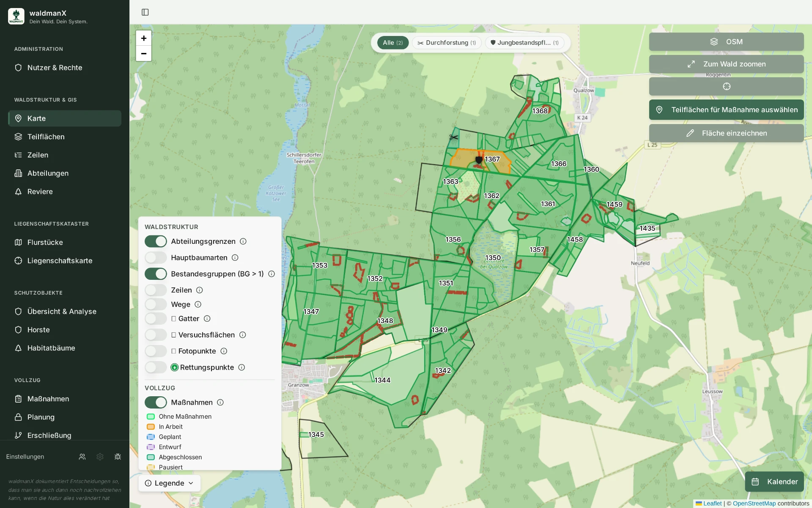Screen dimensions: 812x508
Task: Click the Geplant blue legend swatch
Action: [151, 437]
